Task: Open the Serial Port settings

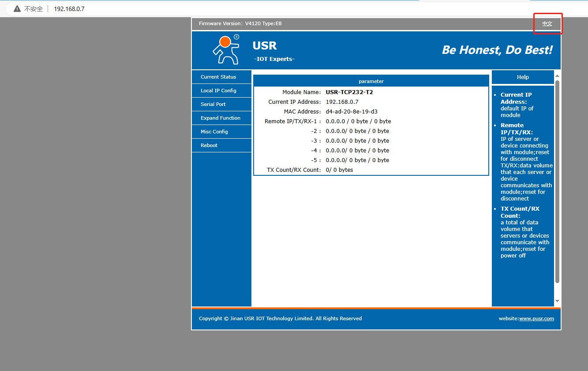Action: (x=213, y=104)
